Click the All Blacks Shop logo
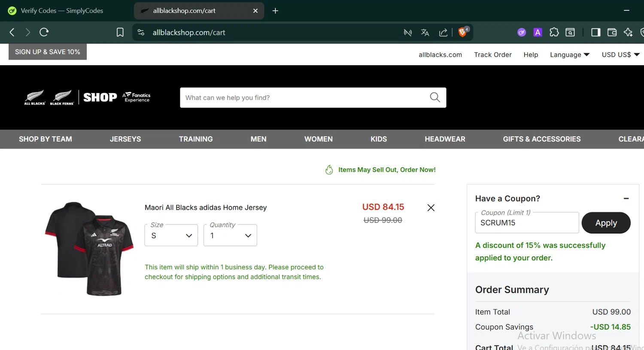644x350 pixels. [87, 97]
